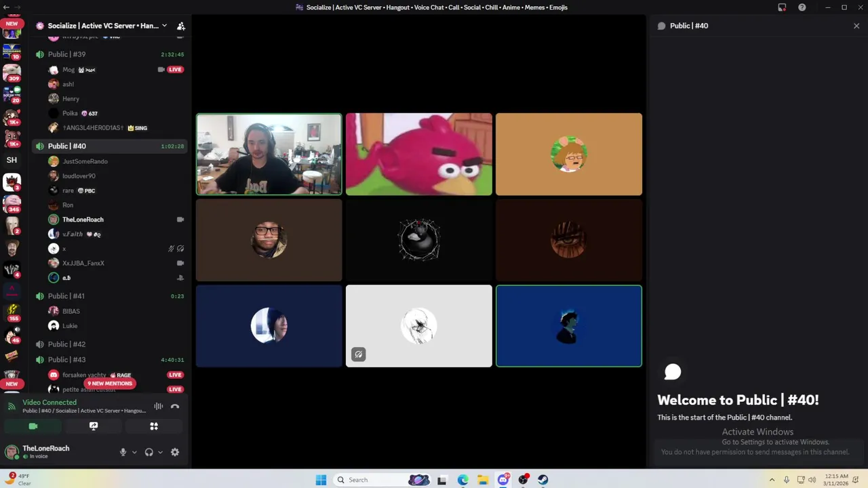The width and height of the screenshot is (868, 488).
Task: Open server icon with 345 badge
Action: pyautogui.click(x=12, y=203)
